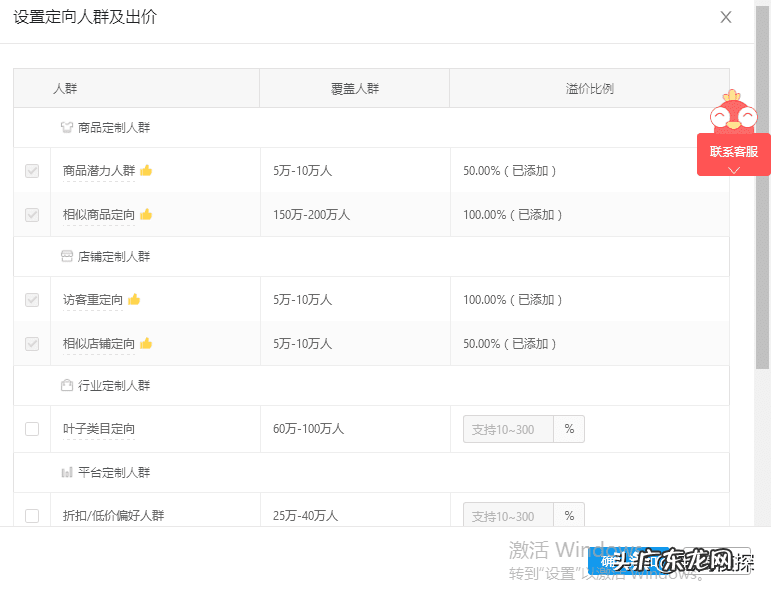Click the 折扣/低价偏好人群 label
Image resolution: width=771 pixels, height=589 pixels.
[x=113, y=516]
